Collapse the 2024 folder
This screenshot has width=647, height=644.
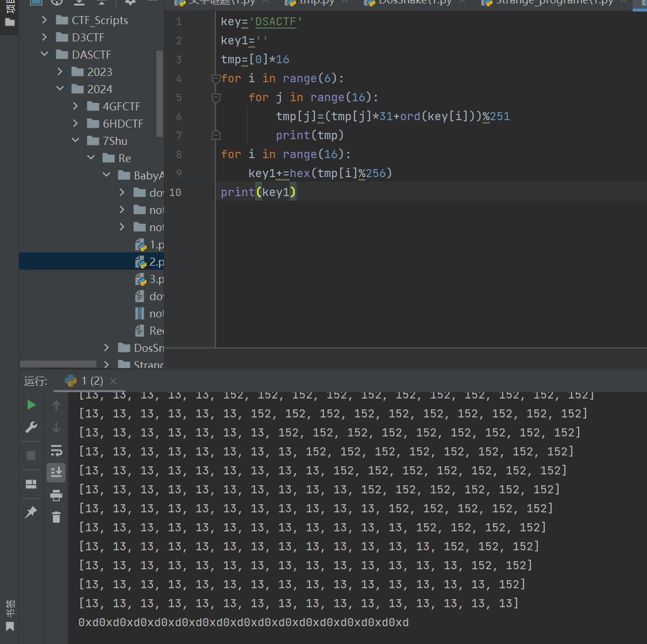coord(60,89)
